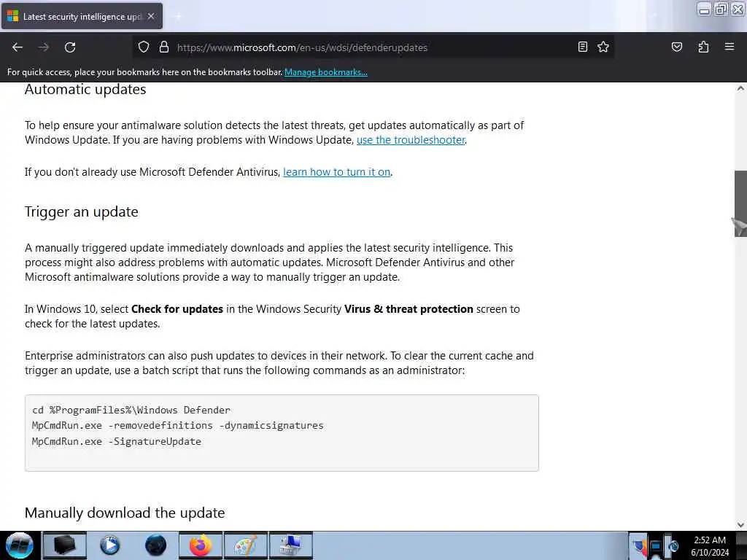Select the Latest security intelligence tab

[82, 16]
